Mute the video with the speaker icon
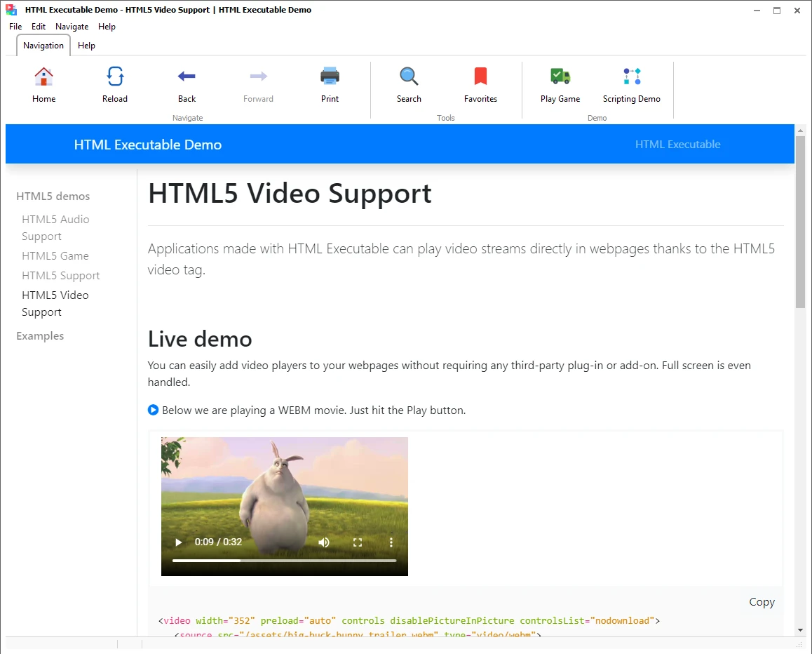Image resolution: width=812 pixels, height=654 pixels. (x=324, y=542)
